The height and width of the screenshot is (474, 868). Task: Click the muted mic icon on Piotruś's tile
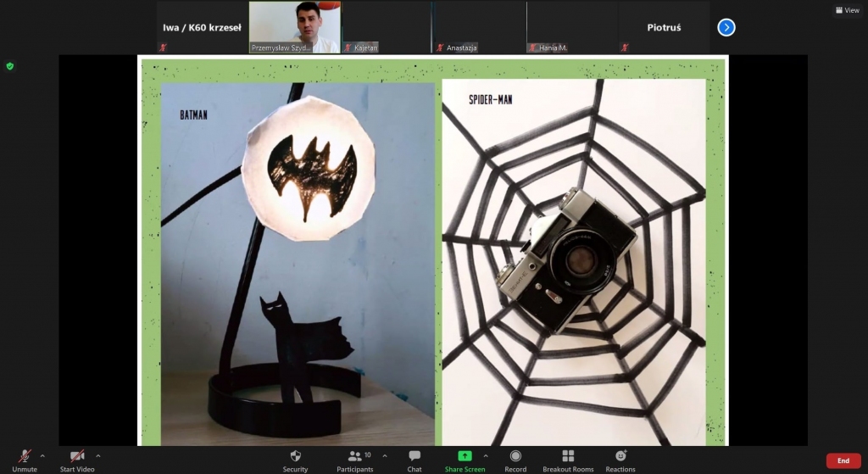(x=625, y=47)
